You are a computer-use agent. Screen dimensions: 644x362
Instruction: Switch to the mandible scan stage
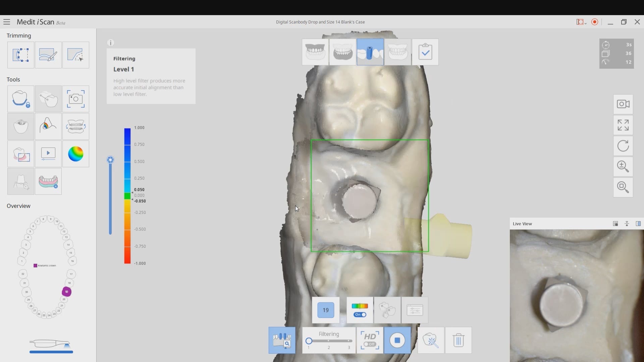[343, 52]
